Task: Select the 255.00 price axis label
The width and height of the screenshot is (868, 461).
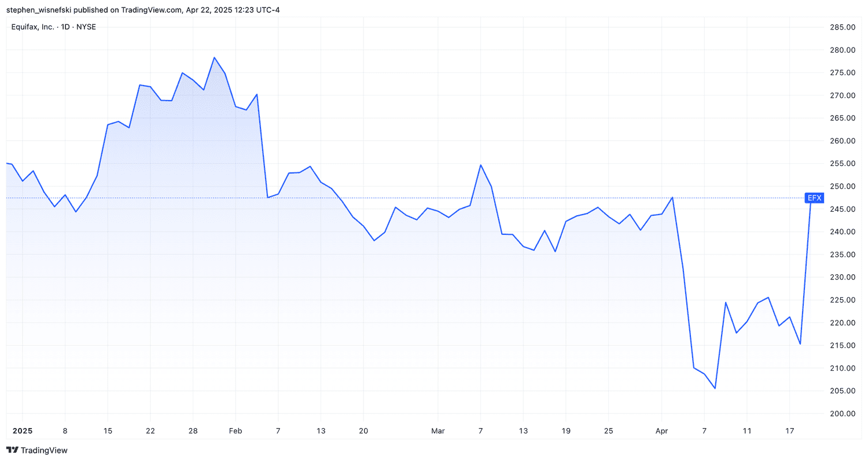Action: point(841,164)
